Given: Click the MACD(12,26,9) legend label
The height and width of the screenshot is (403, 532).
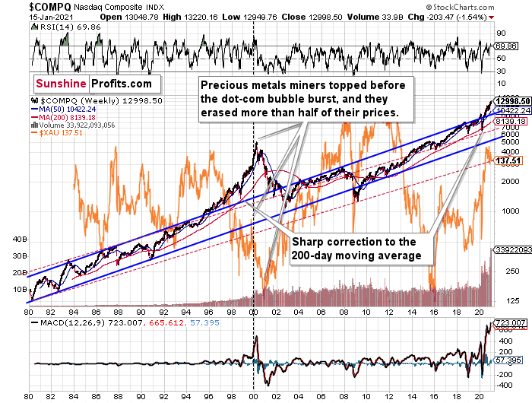Looking at the screenshot, I should click(72, 322).
